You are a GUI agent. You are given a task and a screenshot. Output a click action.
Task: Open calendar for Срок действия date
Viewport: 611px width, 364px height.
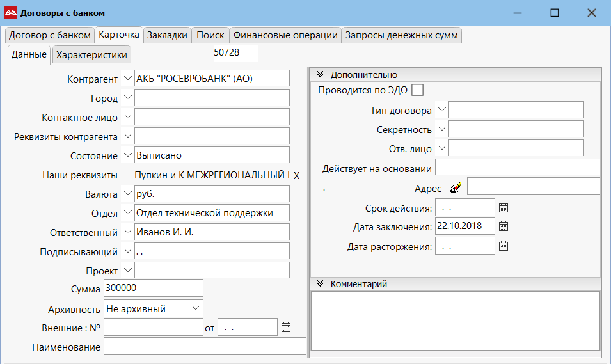tap(504, 208)
